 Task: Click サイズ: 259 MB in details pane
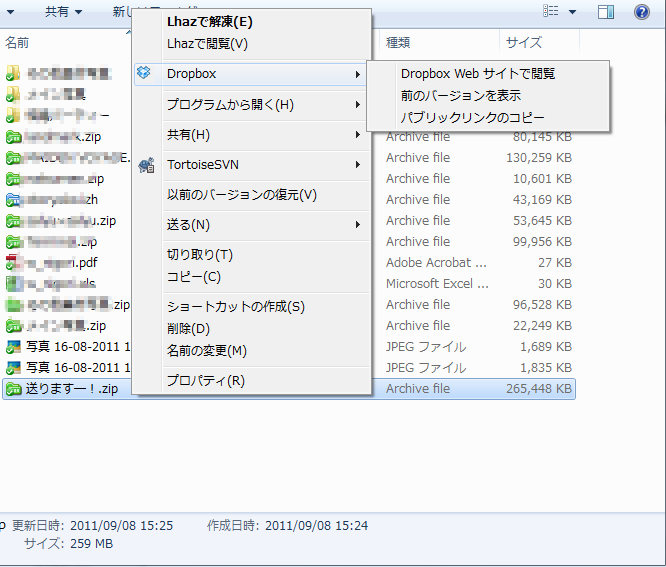pos(68,544)
